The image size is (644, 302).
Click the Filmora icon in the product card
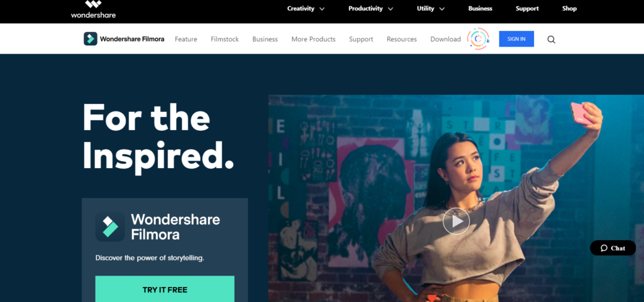coord(110,226)
